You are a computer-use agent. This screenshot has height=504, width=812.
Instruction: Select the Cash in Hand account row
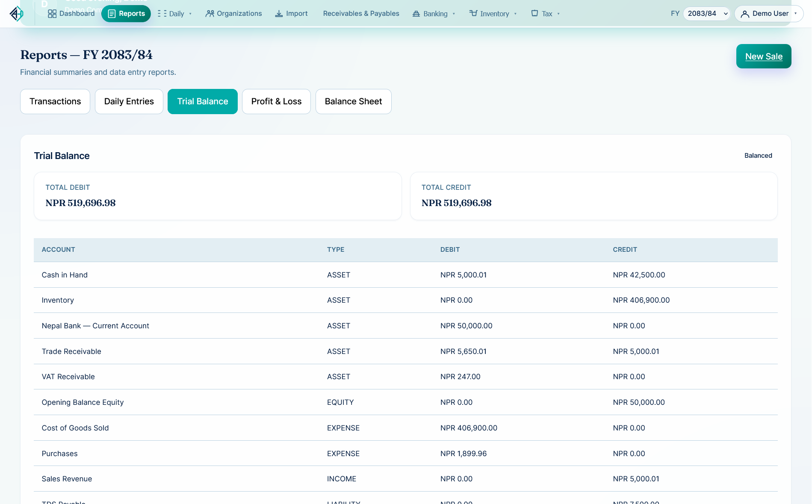click(406, 275)
